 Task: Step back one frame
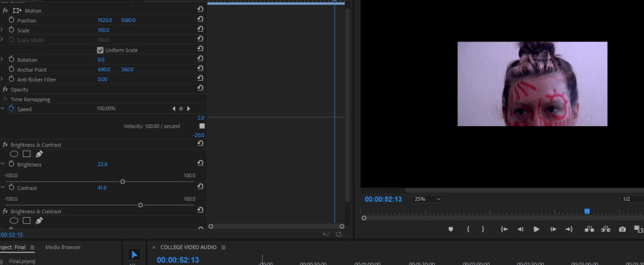coord(520,230)
